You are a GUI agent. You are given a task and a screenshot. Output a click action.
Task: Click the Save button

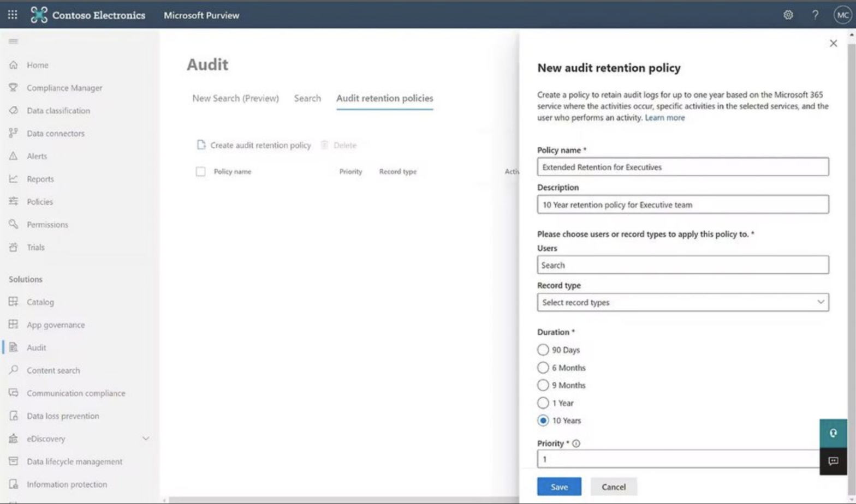coord(559,487)
